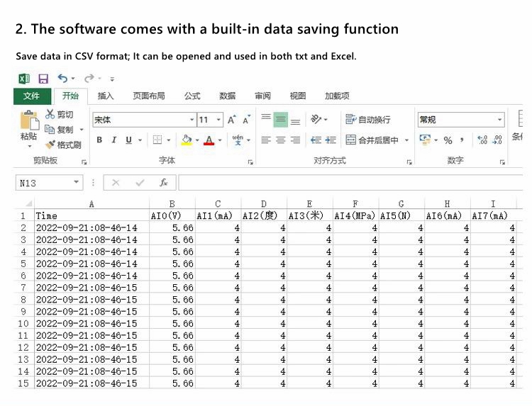Click the Cut (剪切) scissors icon
Viewport: 532px width, 406px height.
[x=50, y=115]
